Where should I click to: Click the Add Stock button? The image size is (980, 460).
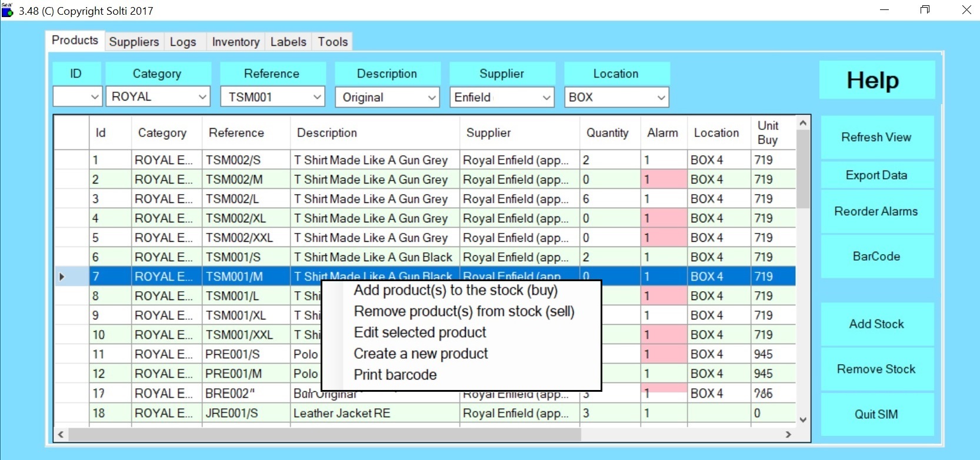pos(877,324)
